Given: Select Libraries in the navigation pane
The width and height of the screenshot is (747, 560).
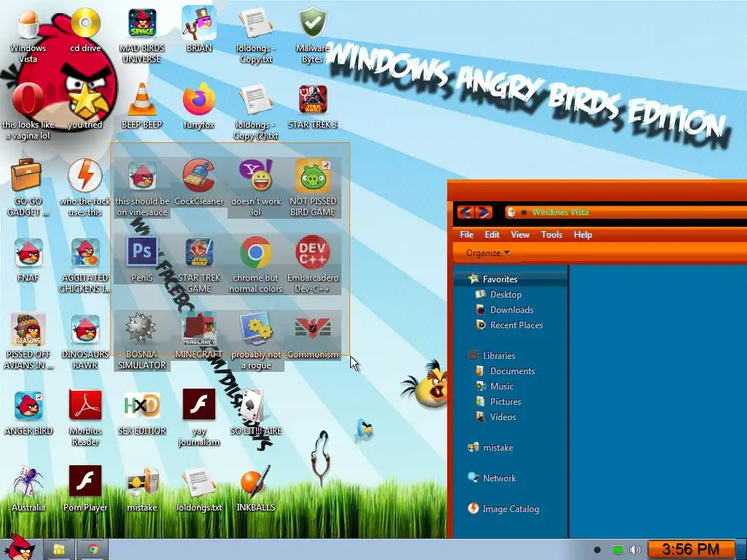Looking at the screenshot, I should [498, 355].
